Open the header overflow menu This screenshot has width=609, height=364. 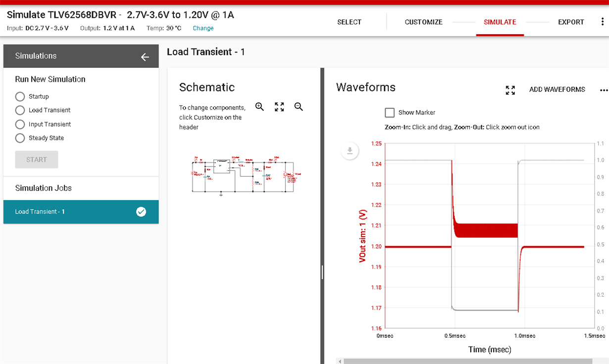pos(603,22)
